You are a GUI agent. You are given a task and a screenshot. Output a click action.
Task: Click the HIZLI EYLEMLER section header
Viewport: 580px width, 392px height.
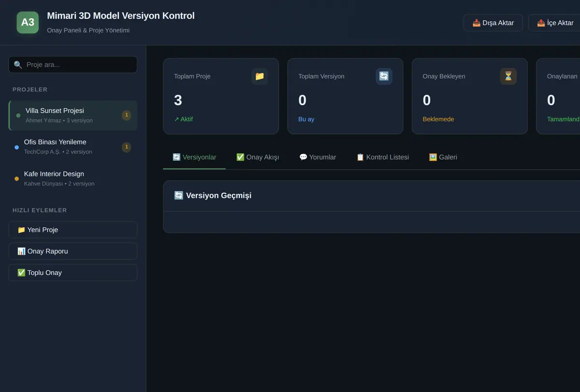click(40, 210)
